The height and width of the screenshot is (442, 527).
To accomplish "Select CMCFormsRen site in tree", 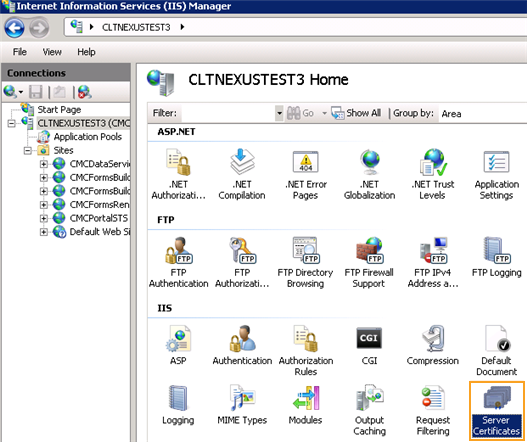I will click(x=99, y=204).
